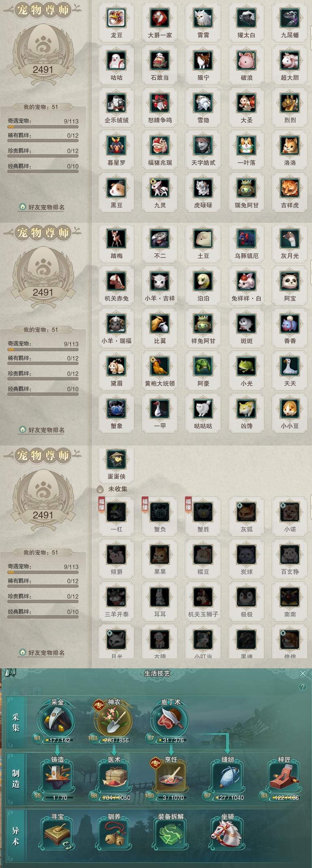Click the 烹饪 cooking skill icon
Image resolution: width=312 pixels, height=868 pixels.
(x=171, y=778)
